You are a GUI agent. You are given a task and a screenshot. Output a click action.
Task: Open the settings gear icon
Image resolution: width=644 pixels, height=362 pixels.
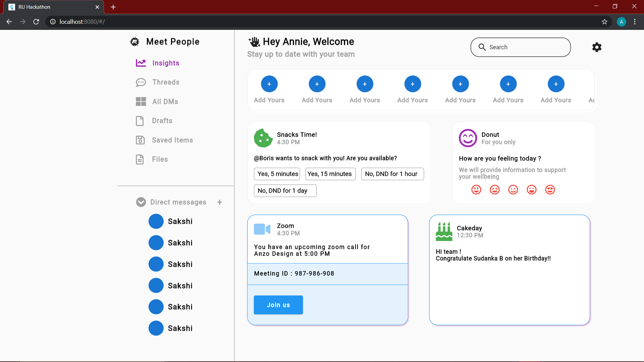[597, 47]
